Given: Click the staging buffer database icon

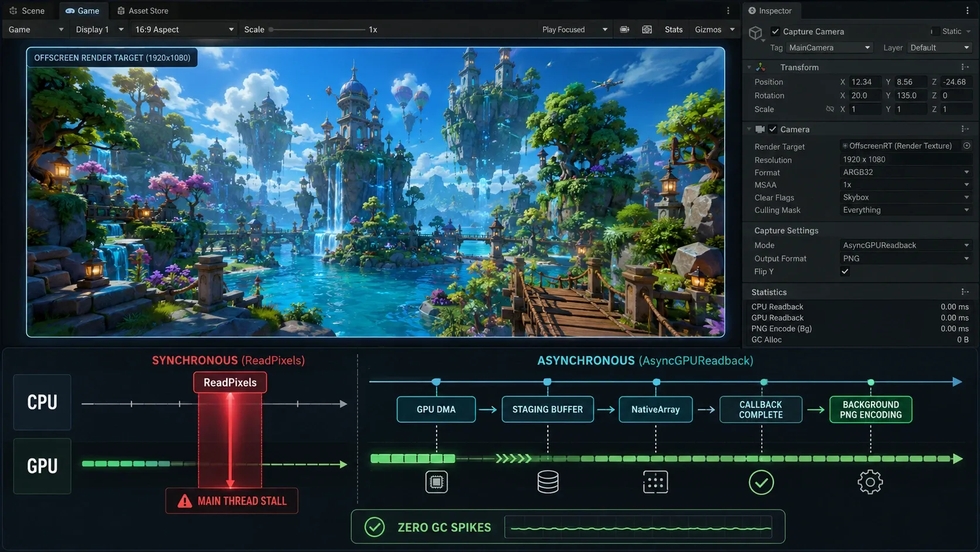Looking at the screenshot, I should pyautogui.click(x=548, y=482).
